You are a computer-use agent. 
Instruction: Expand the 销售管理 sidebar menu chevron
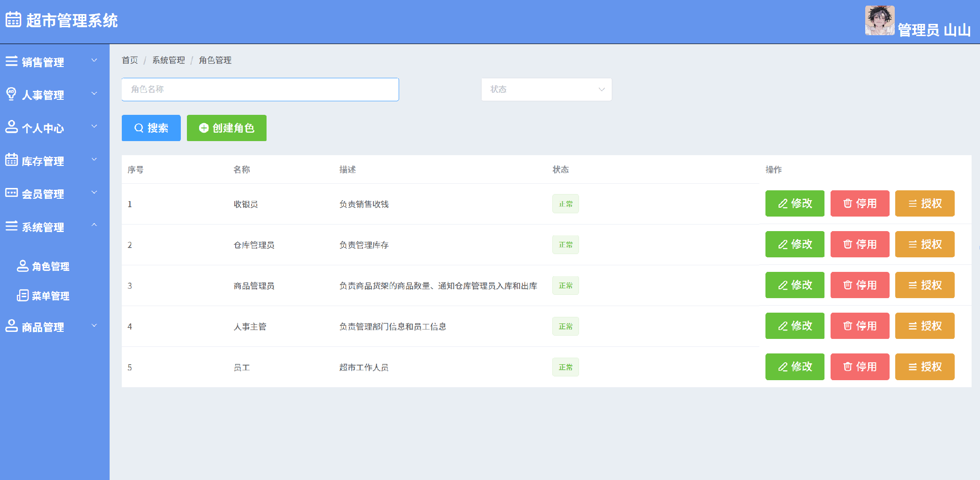point(94,60)
